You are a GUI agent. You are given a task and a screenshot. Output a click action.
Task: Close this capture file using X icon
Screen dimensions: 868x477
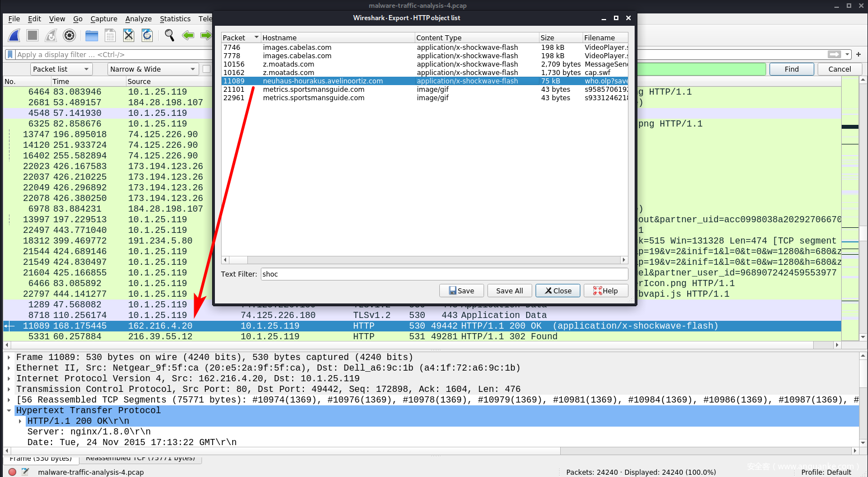pos(129,35)
